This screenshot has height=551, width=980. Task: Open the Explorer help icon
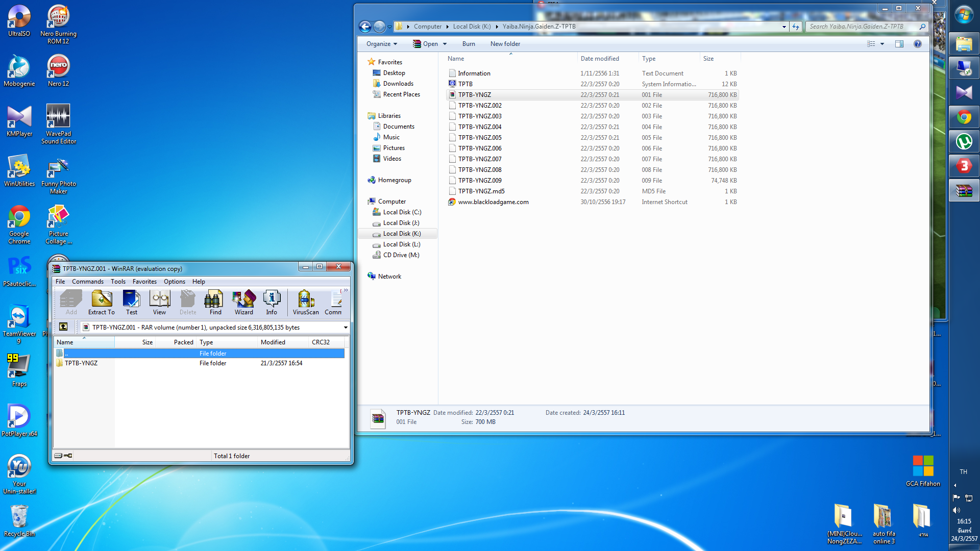(917, 44)
